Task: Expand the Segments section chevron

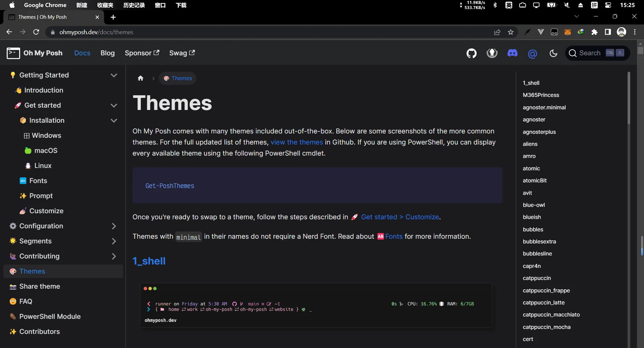Action: click(x=114, y=241)
